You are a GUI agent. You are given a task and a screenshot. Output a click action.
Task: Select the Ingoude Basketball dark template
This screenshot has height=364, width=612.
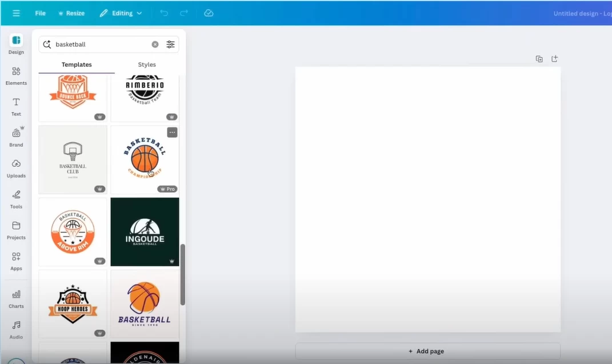pyautogui.click(x=145, y=232)
